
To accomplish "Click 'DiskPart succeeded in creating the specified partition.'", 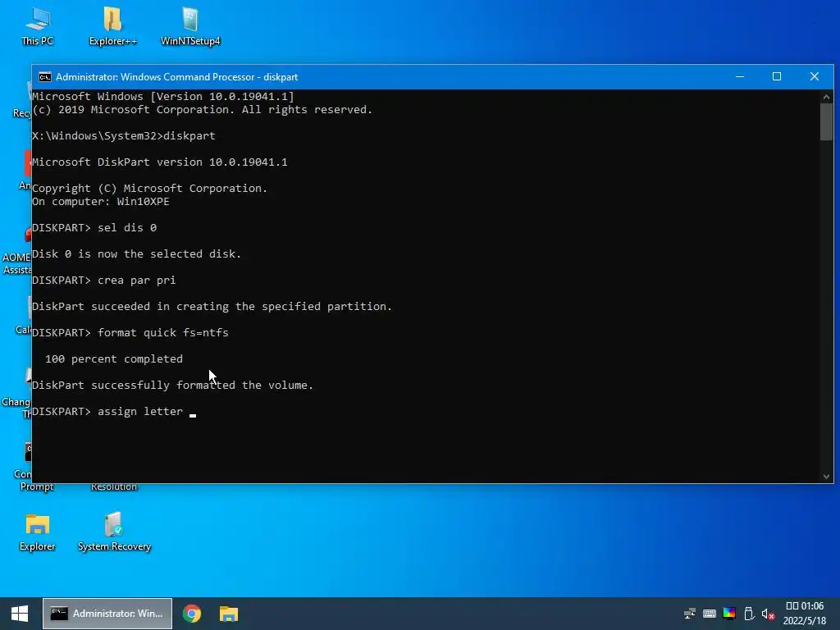I will tap(212, 307).
